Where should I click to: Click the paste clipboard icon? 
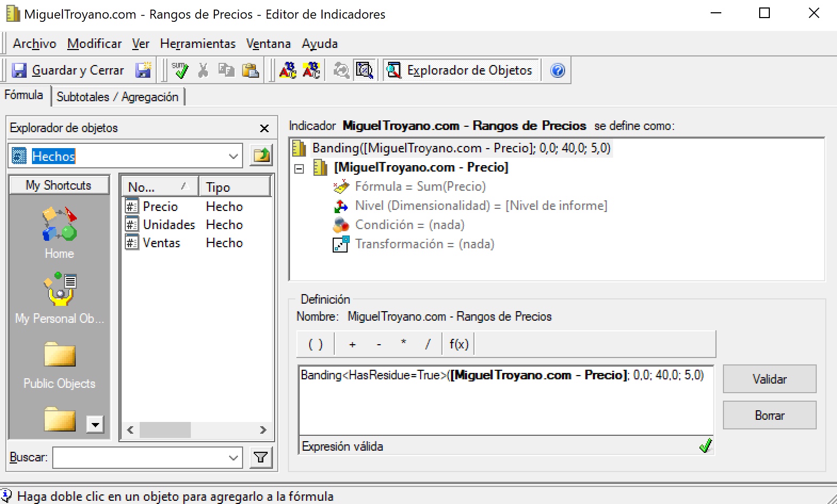250,70
